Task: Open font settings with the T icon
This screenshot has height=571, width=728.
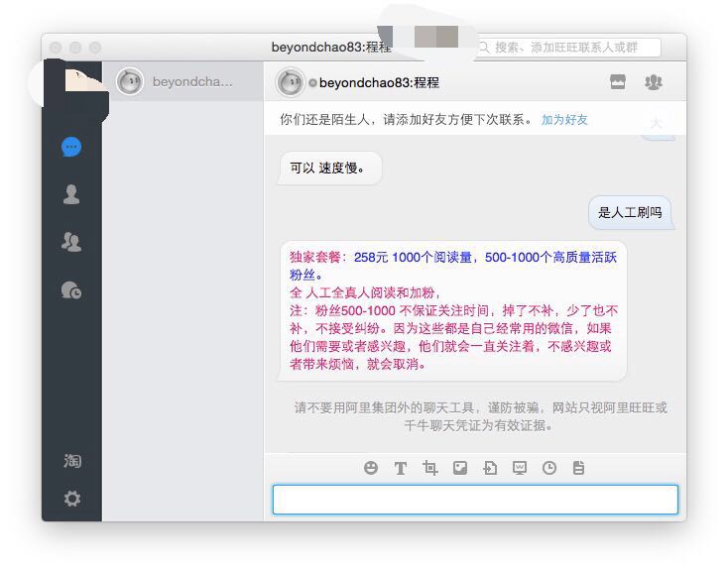Action: (x=401, y=468)
